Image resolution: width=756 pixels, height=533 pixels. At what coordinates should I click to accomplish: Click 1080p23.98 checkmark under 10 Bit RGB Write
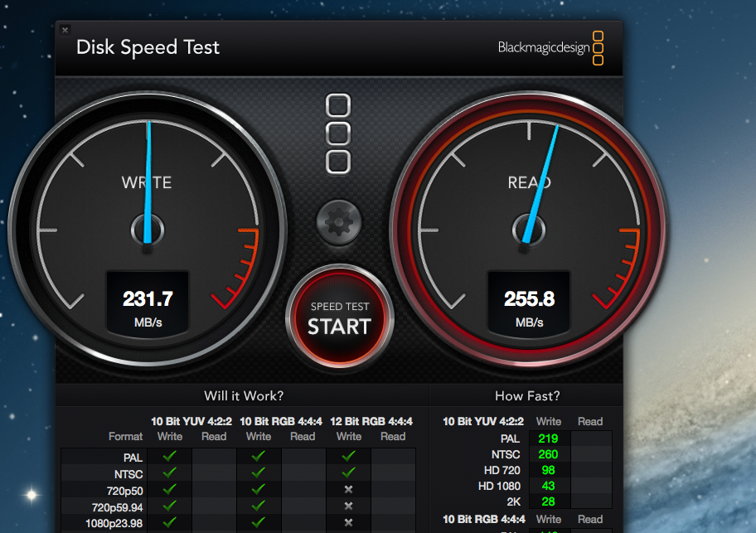click(x=259, y=522)
